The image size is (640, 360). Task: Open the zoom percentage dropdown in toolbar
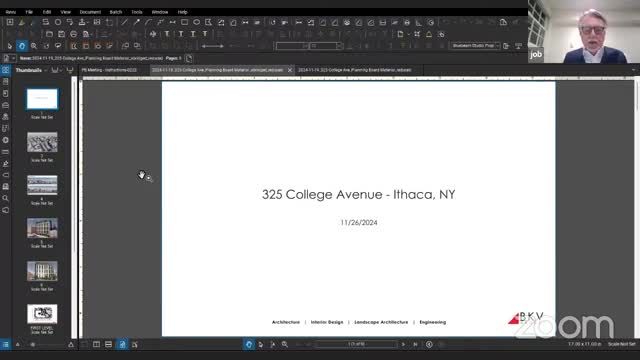pyautogui.click(x=339, y=46)
